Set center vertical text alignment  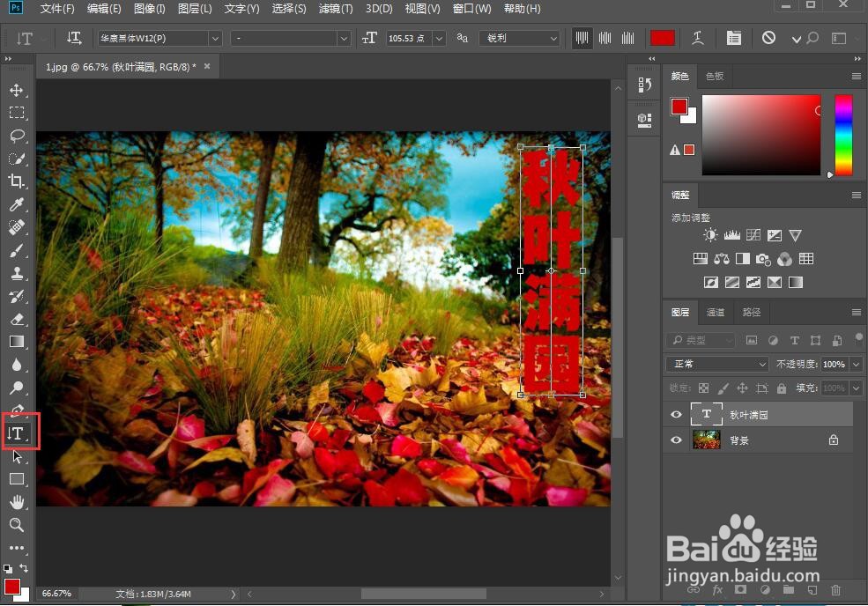pyautogui.click(x=605, y=38)
